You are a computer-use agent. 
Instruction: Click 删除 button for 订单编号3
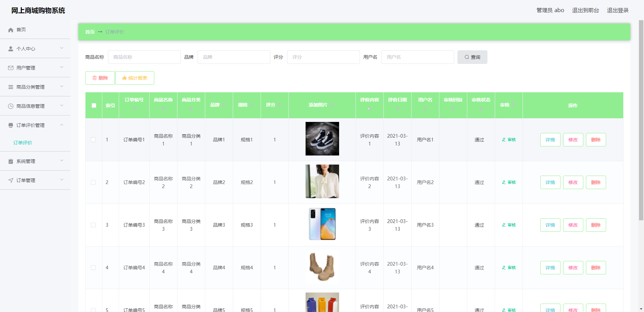click(x=596, y=225)
